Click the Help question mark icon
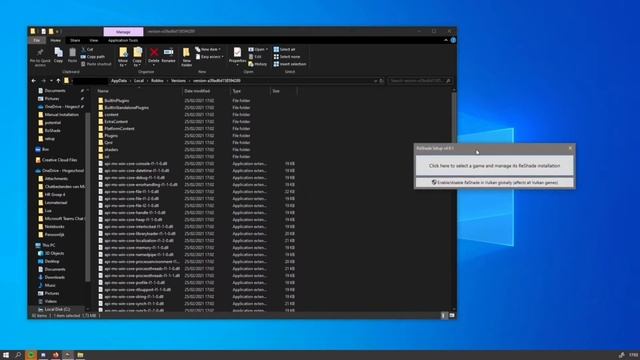Screen dimensions: 640x360 click(453, 40)
